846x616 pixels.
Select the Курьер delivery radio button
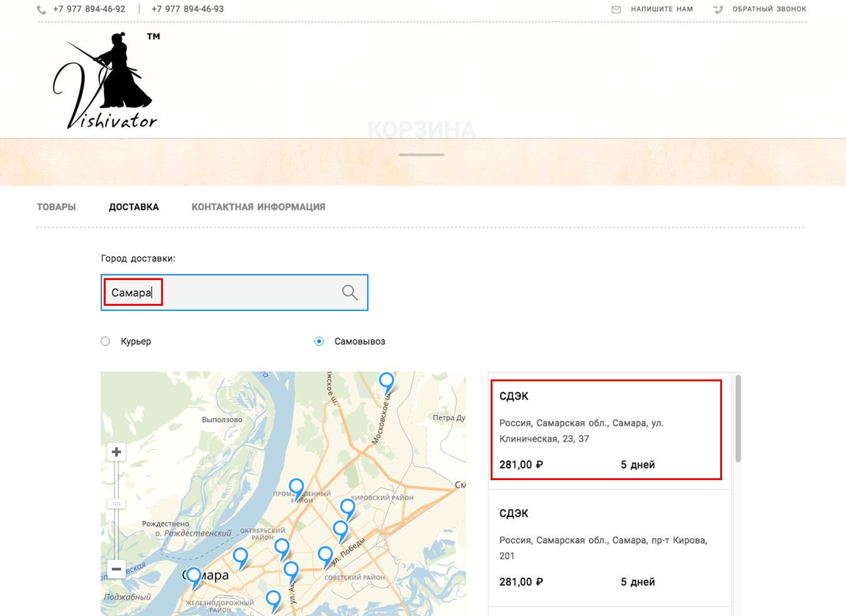[x=106, y=341]
